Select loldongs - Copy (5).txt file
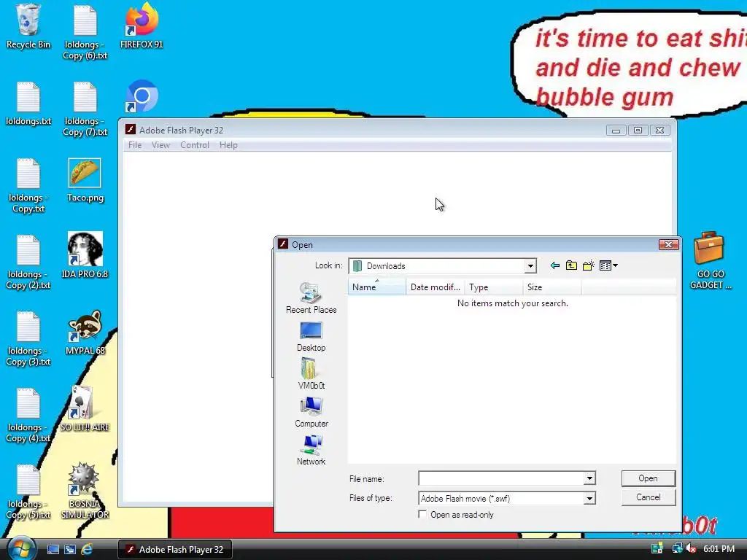Screen dimensions: 747x560 point(28,492)
